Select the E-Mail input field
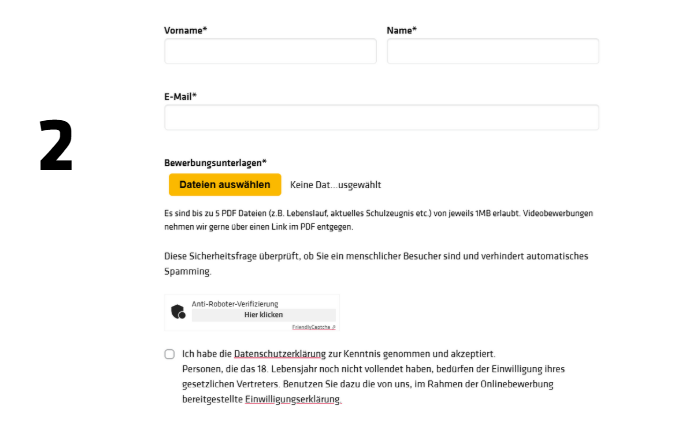Viewport: 691px width, 421px height. click(381, 117)
